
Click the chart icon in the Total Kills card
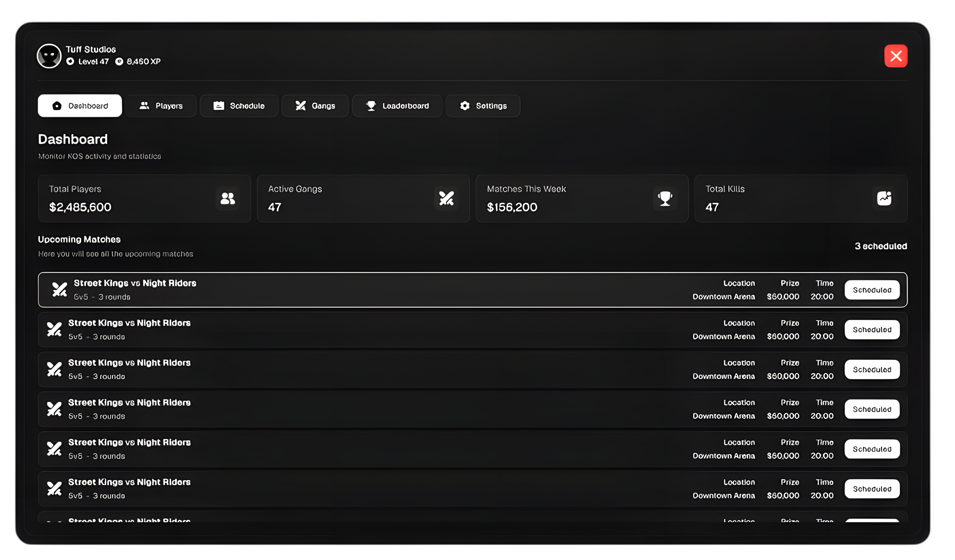[884, 198]
